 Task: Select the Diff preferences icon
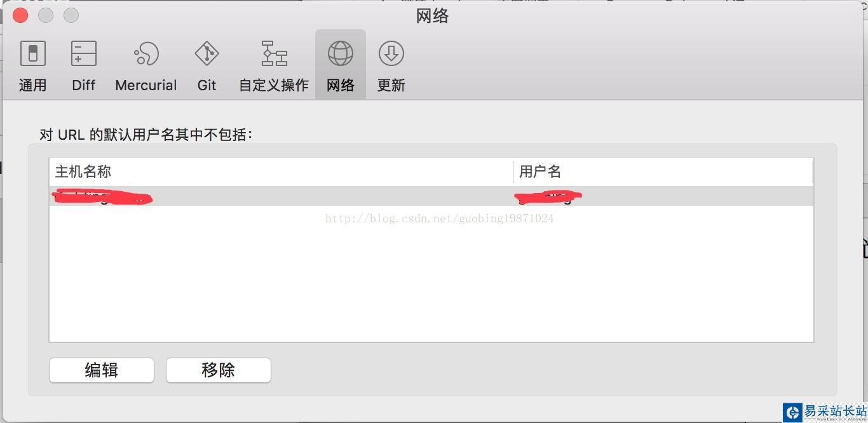(x=84, y=54)
